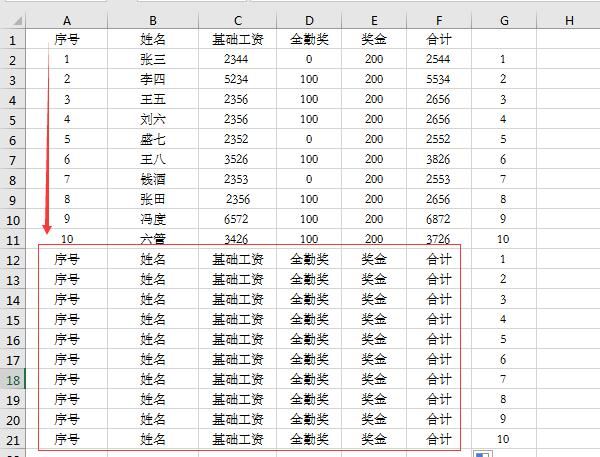The height and width of the screenshot is (457, 600).
Task: Click the total value 2553
Action: [x=439, y=179]
